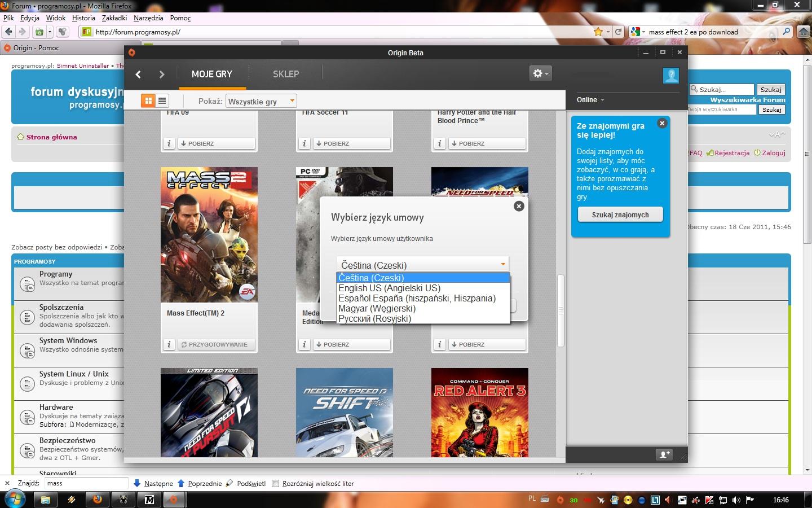Go forward in Origin navigation
812x508 pixels.
point(162,74)
